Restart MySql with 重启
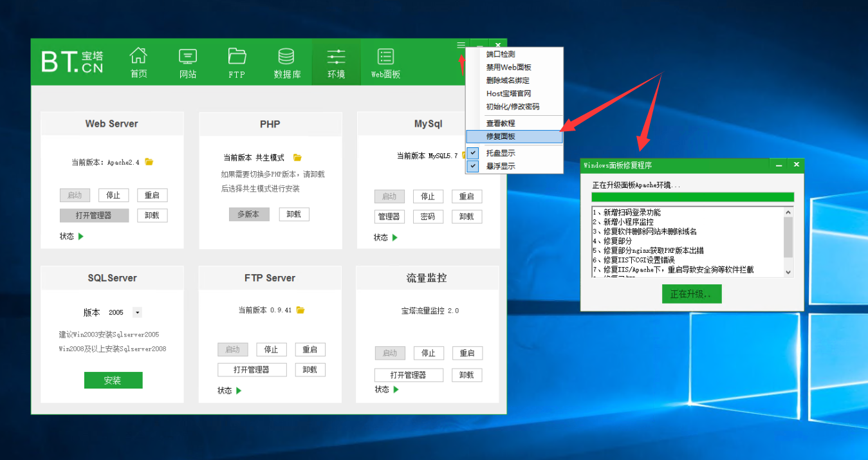Image resolution: width=868 pixels, height=460 pixels. (x=466, y=196)
